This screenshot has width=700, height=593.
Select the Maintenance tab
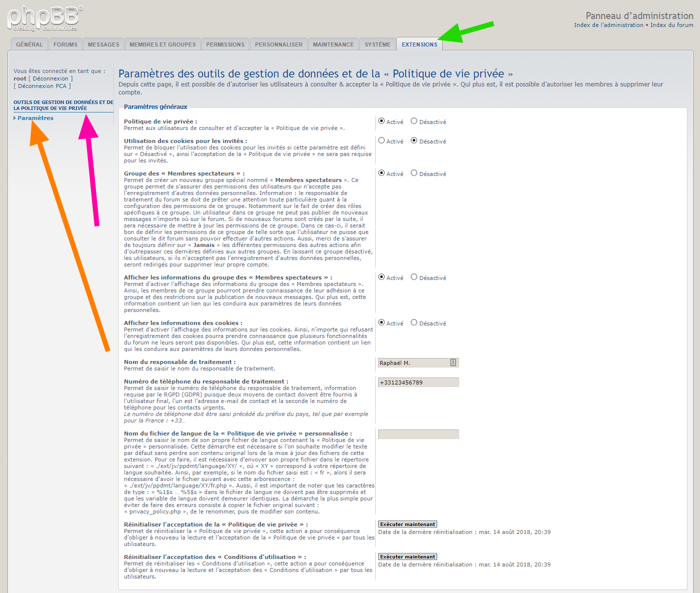(x=333, y=44)
